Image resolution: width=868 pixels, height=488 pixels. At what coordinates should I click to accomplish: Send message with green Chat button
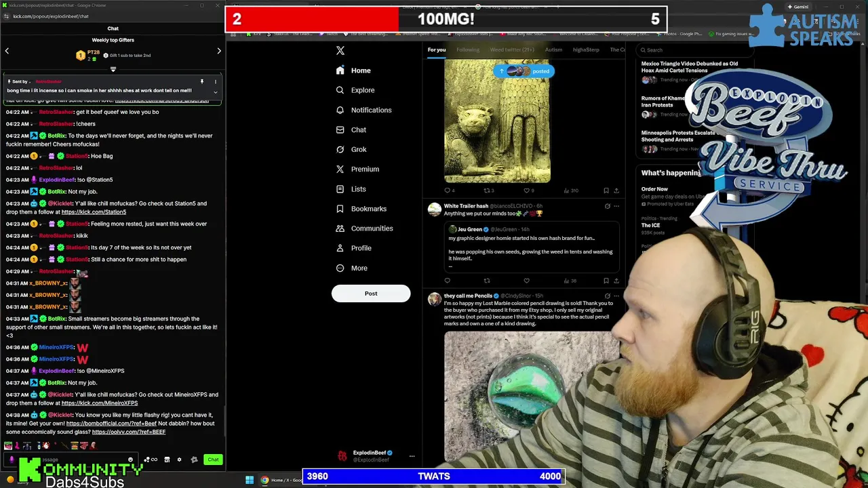pos(213,460)
